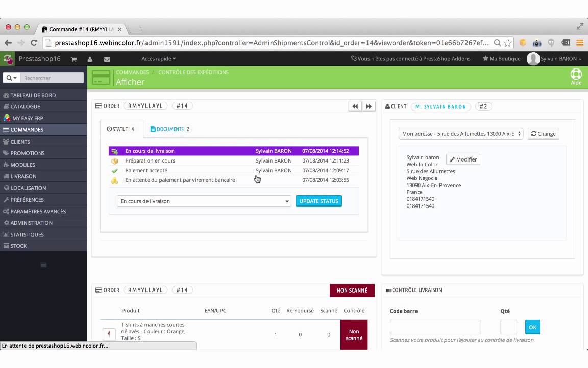Image resolution: width=588 pixels, height=368 pixels.
Task: Click the delivery truck icon in the En cours de livraison row
Action: click(x=114, y=151)
